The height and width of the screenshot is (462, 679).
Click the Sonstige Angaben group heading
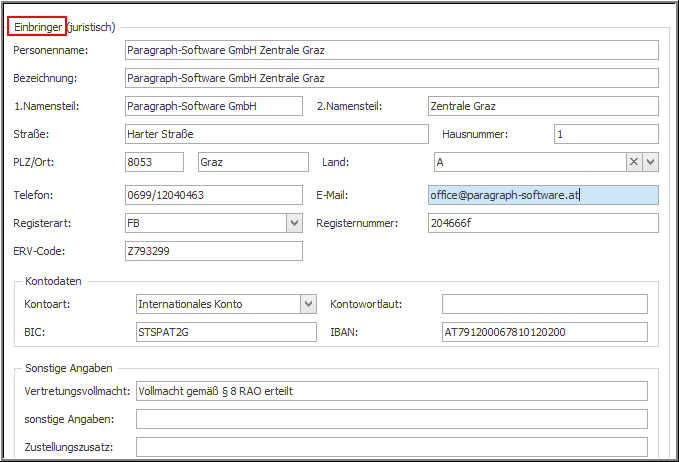coord(69,368)
